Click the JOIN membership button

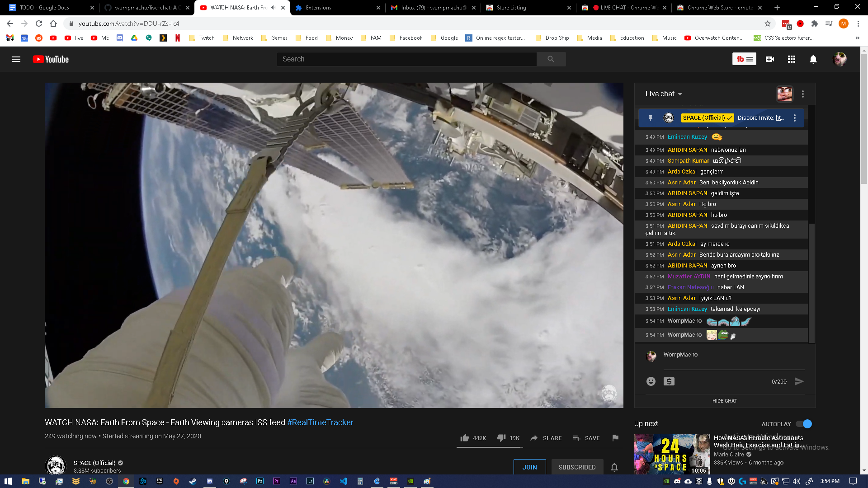pos(529,467)
